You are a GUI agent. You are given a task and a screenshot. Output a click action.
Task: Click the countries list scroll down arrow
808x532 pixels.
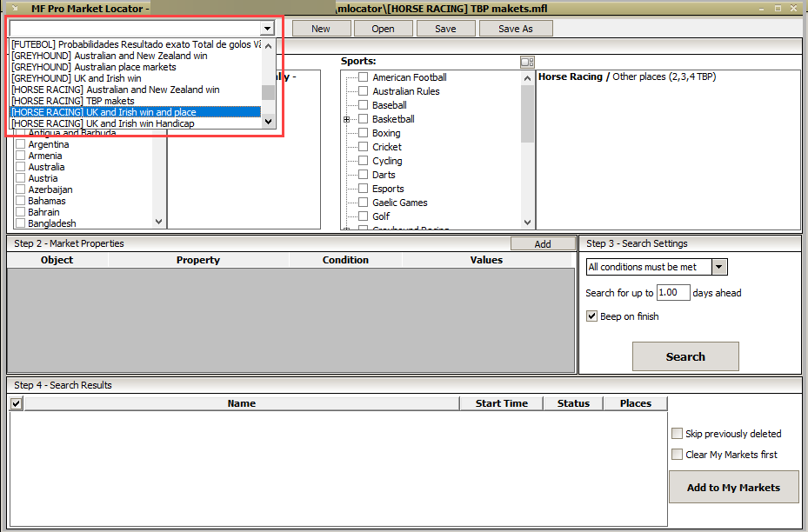pos(158,222)
